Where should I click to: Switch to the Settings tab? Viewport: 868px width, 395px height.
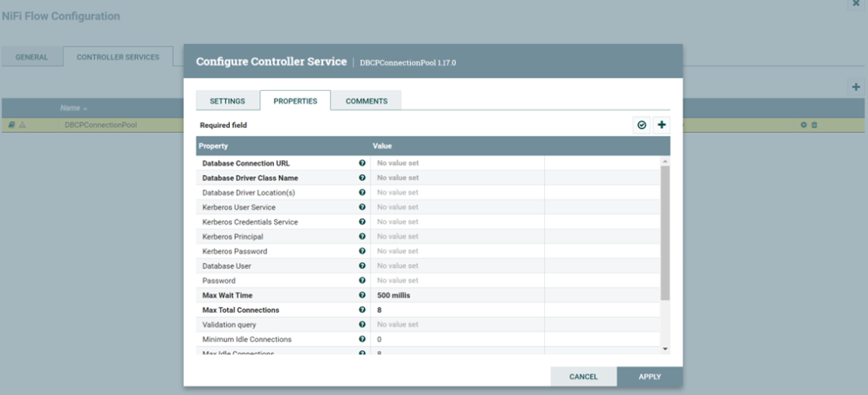[227, 101]
